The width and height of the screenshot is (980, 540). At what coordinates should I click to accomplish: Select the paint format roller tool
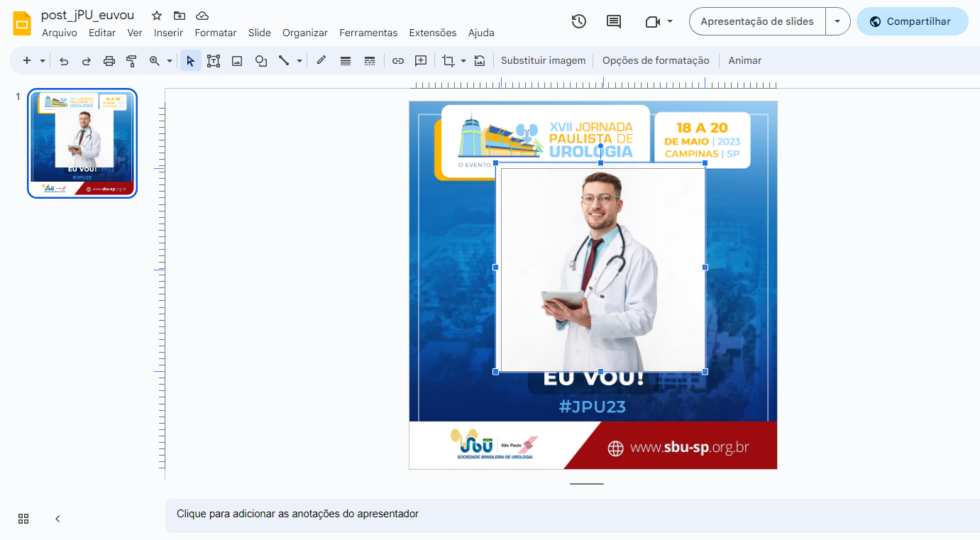[x=131, y=61]
